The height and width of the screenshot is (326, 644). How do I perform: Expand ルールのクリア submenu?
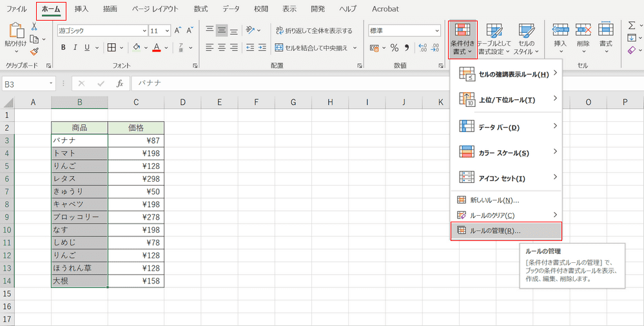(x=506, y=215)
